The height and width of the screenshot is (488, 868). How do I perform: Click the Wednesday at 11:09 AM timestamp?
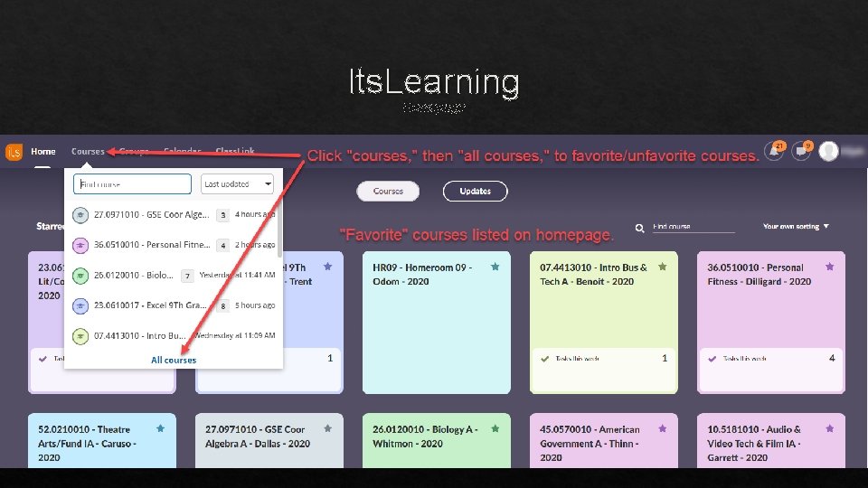tap(235, 335)
